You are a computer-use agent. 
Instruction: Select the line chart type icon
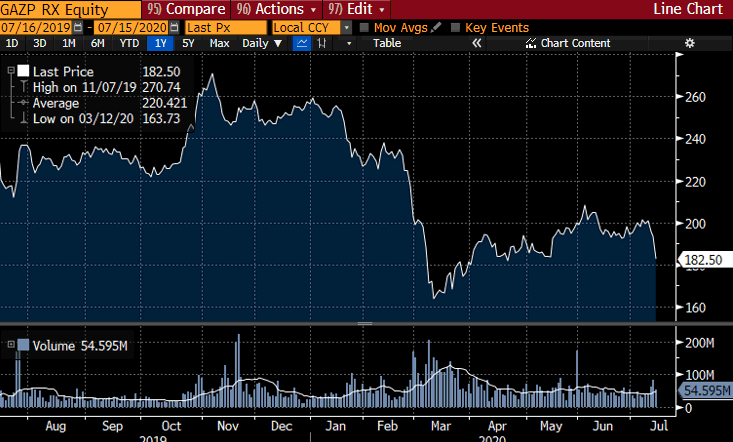[303, 43]
